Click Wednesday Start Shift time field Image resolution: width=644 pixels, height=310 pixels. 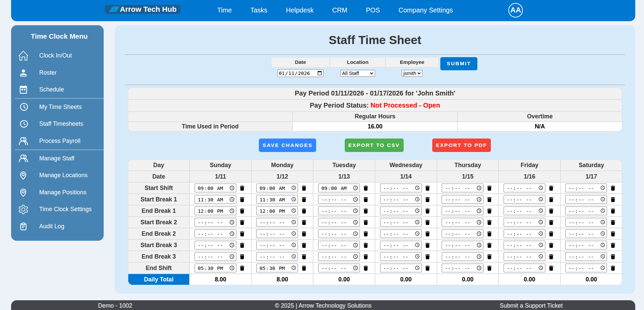tap(396, 188)
